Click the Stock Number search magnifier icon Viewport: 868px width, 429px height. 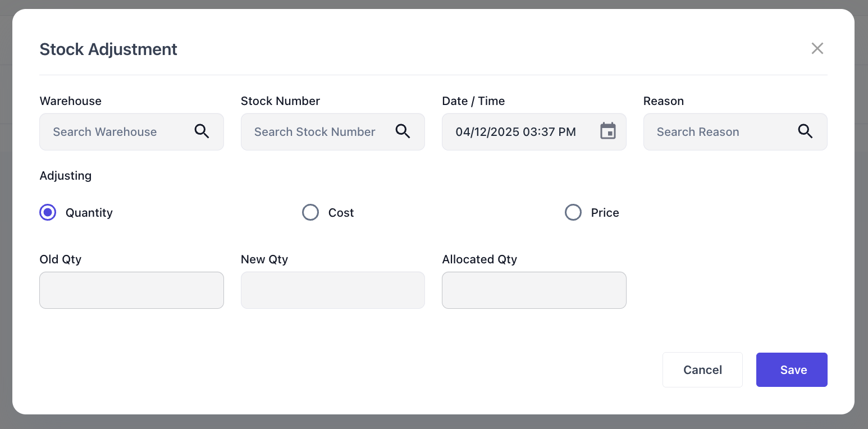point(403,131)
